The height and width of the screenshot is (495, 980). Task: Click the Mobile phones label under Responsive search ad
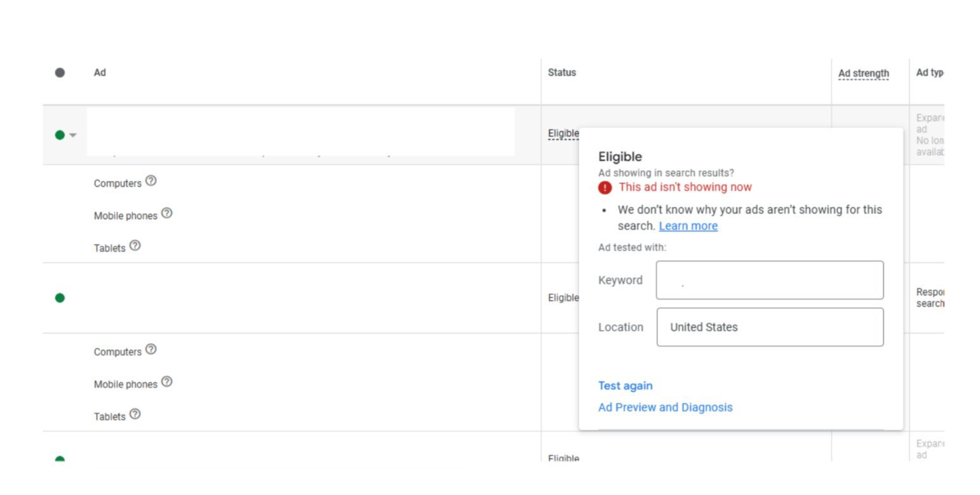pos(126,385)
